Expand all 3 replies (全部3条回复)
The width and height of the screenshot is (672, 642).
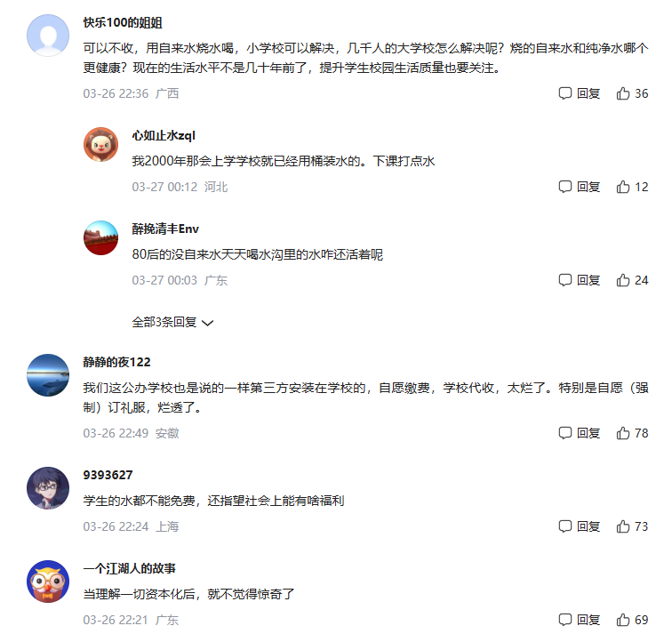coord(172,322)
